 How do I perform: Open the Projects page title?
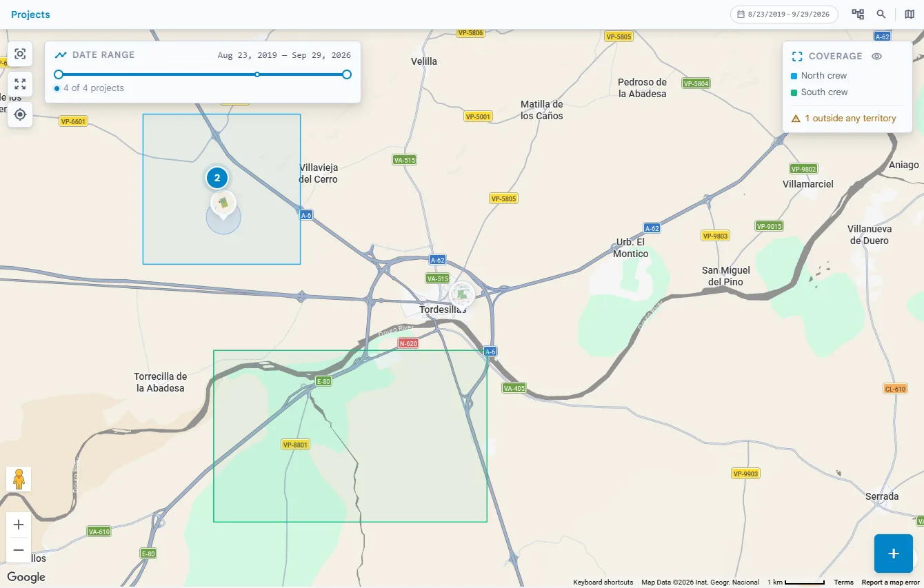pyautogui.click(x=30, y=14)
